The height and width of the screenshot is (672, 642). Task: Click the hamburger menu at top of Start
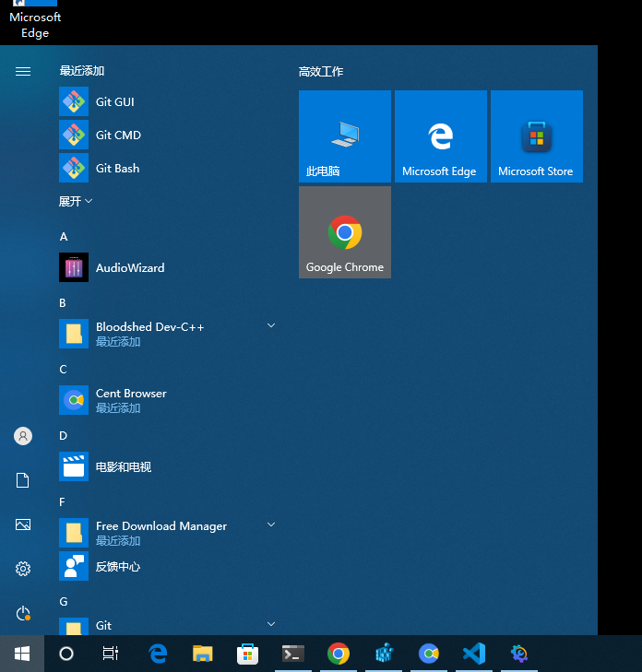(23, 71)
